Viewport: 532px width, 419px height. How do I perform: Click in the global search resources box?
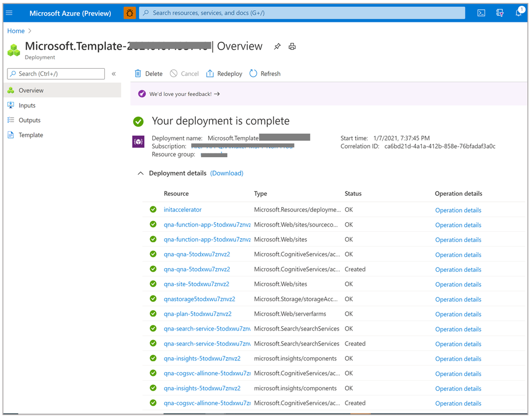tap(302, 13)
